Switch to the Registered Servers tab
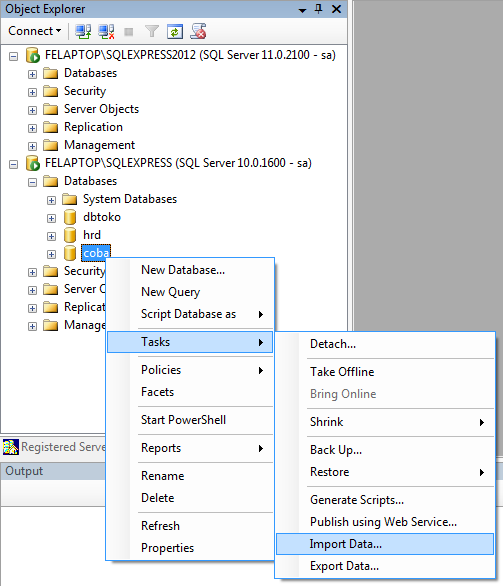The image size is (503, 586). click(54, 447)
